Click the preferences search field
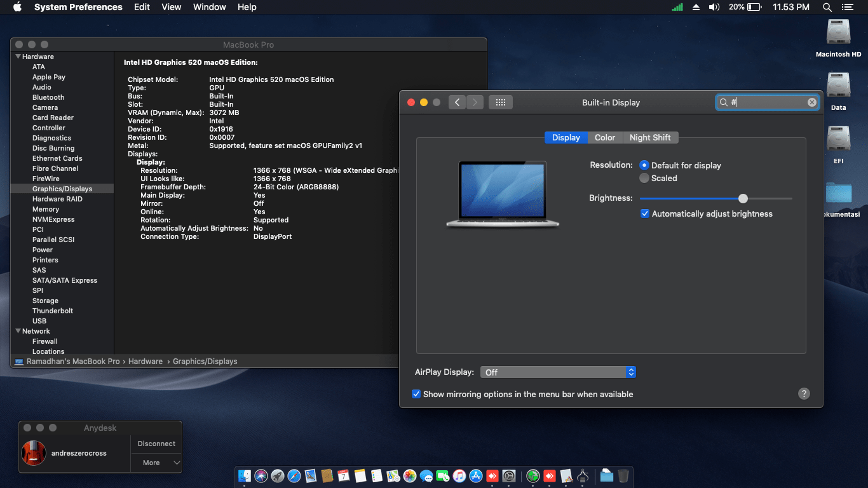 (x=767, y=102)
